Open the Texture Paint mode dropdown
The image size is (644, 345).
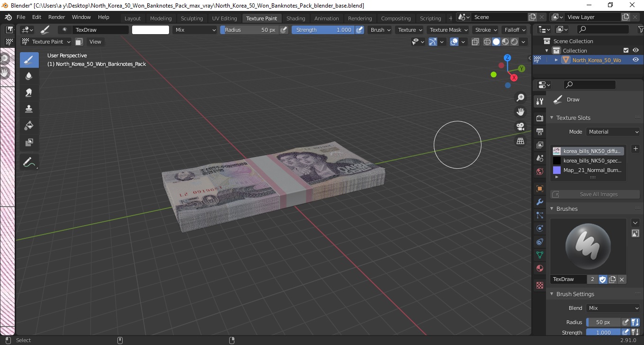pos(46,42)
